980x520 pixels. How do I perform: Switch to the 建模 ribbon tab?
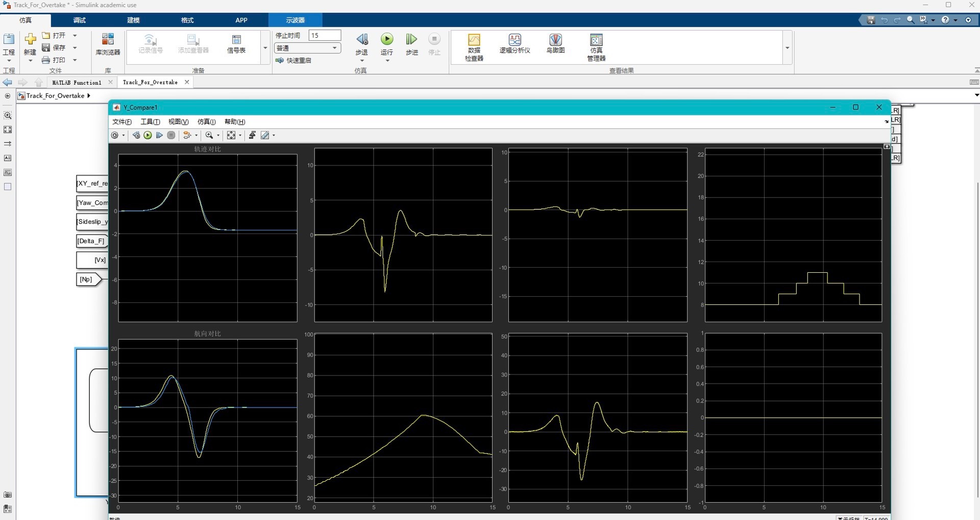pos(133,20)
